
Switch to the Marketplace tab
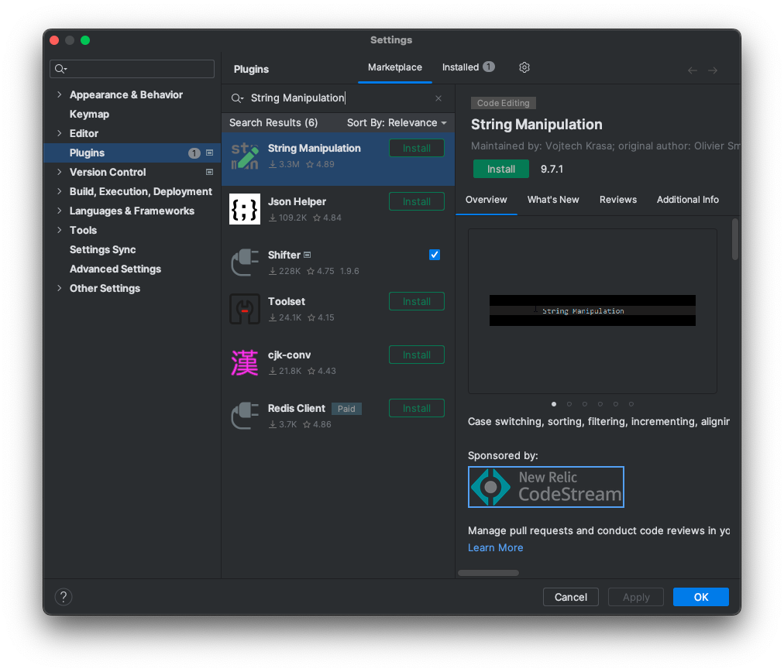click(395, 67)
